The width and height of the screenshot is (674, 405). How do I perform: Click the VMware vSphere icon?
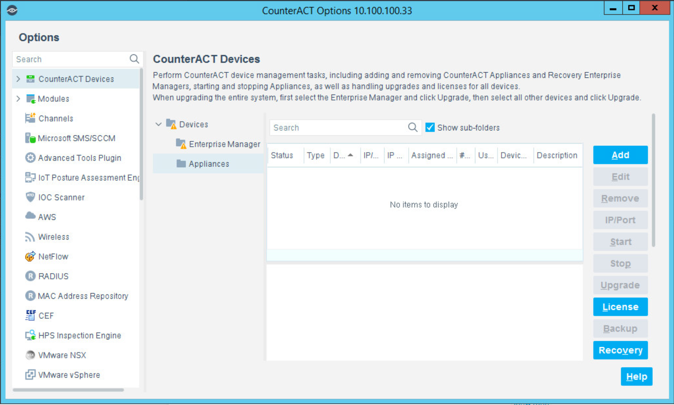30,374
